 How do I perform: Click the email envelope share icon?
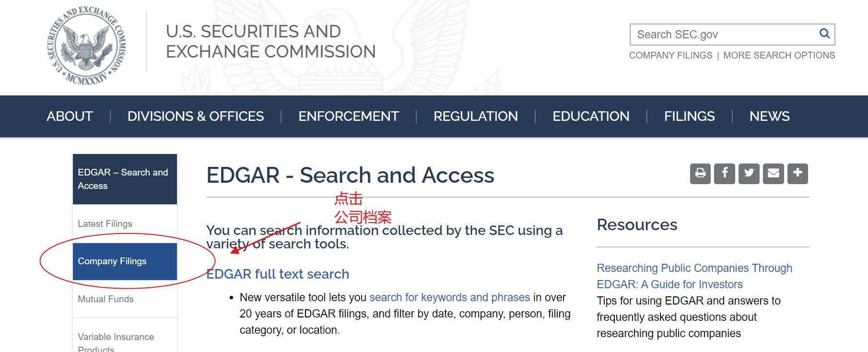tap(774, 173)
